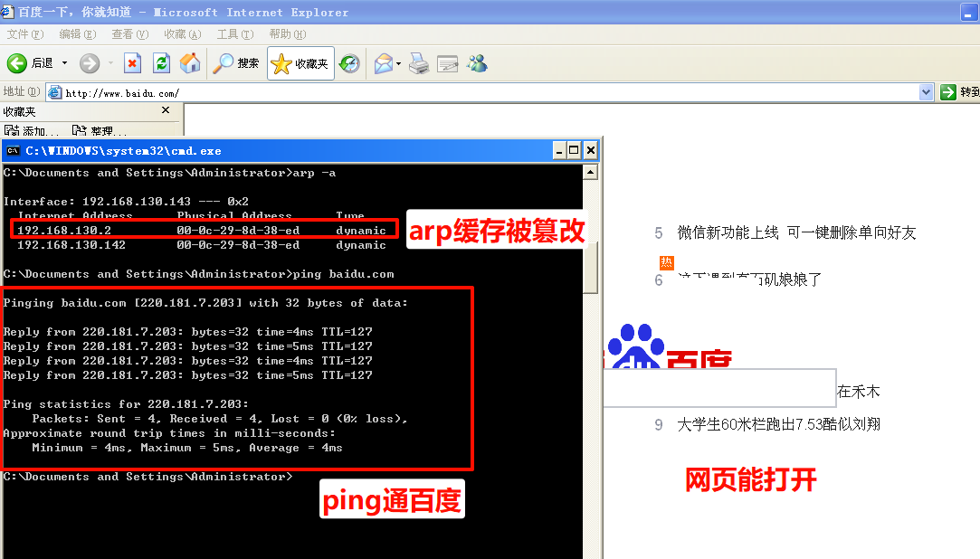Click the cmd window scroll up arrow
This screenshot has width=980, height=559.
tap(590, 173)
